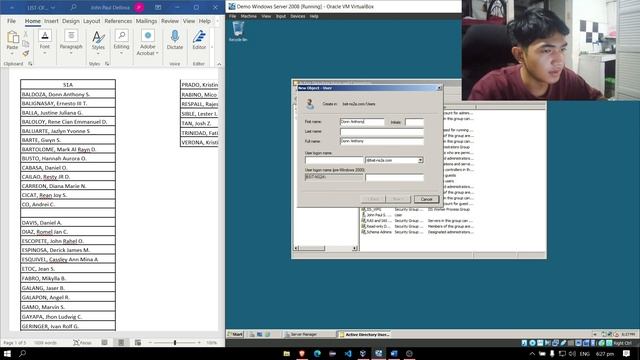The height and width of the screenshot is (360, 640).
Task: Click the Word title bar search icon
Action: [73, 7]
